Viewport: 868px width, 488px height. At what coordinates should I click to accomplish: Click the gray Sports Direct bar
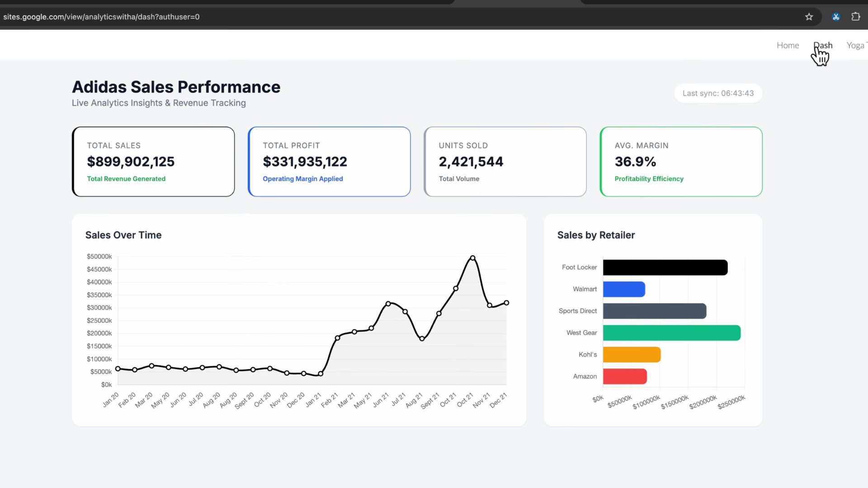click(654, 311)
